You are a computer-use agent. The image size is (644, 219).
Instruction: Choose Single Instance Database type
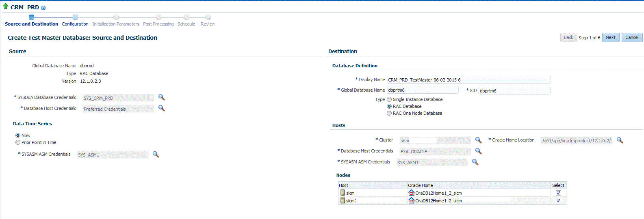coord(389,99)
